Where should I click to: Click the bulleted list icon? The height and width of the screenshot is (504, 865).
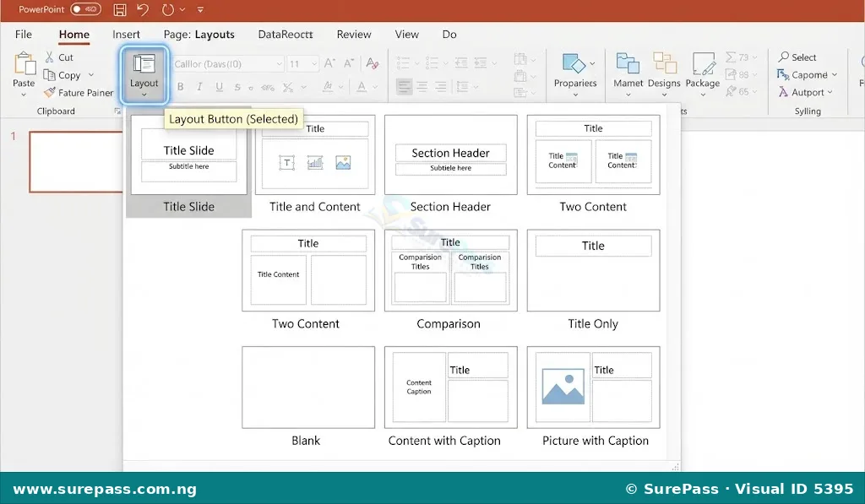click(403, 62)
